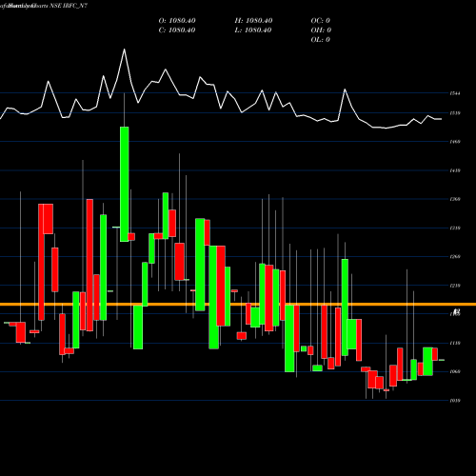Click the NSE IRFC_N7 chart title
476x476 pixels.
(68, 6)
